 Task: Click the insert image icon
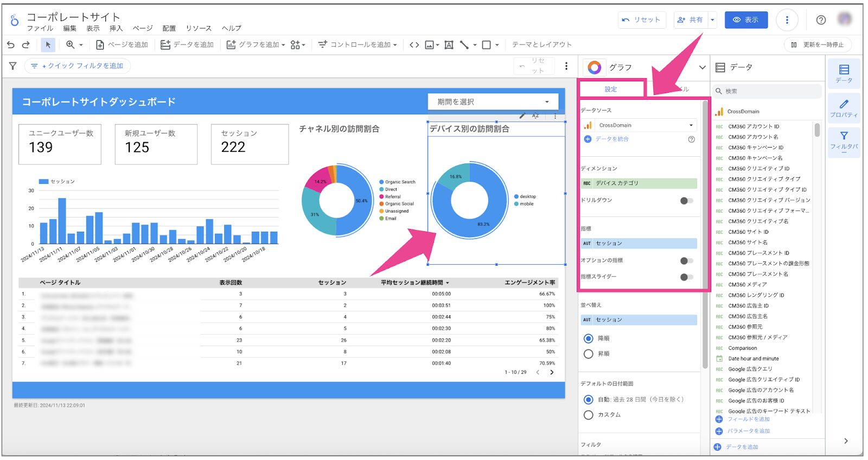point(429,44)
